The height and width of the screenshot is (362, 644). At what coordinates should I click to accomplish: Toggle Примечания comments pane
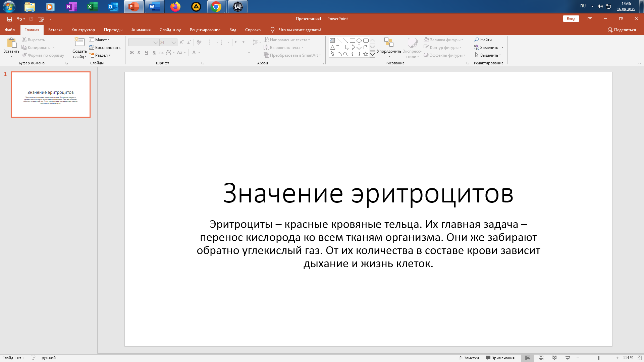[500, 358]
